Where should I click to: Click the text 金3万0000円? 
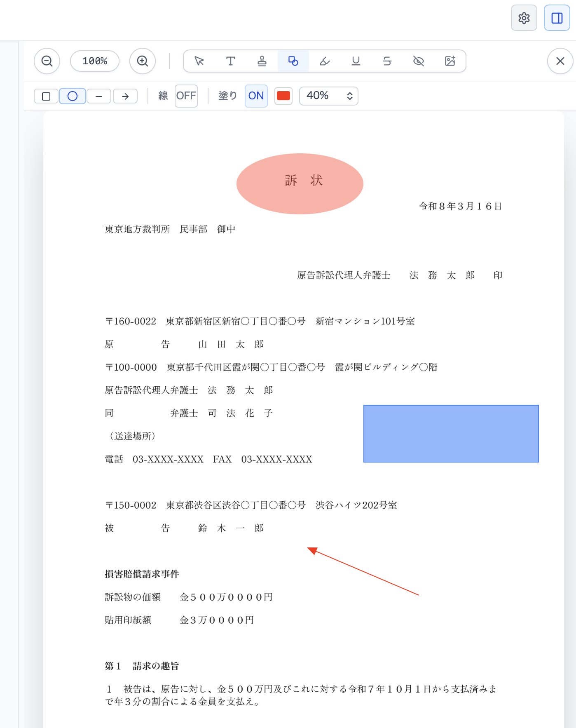[x=217, y=620]
